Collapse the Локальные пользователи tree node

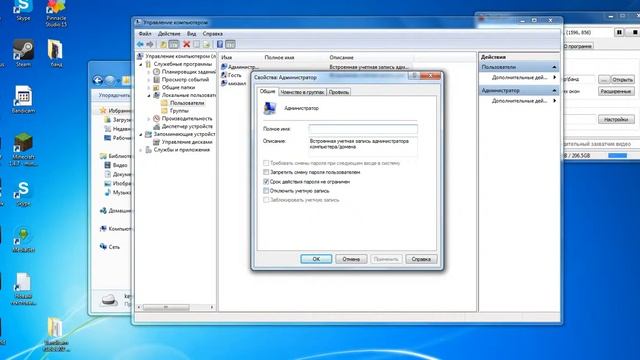(149, 95)
